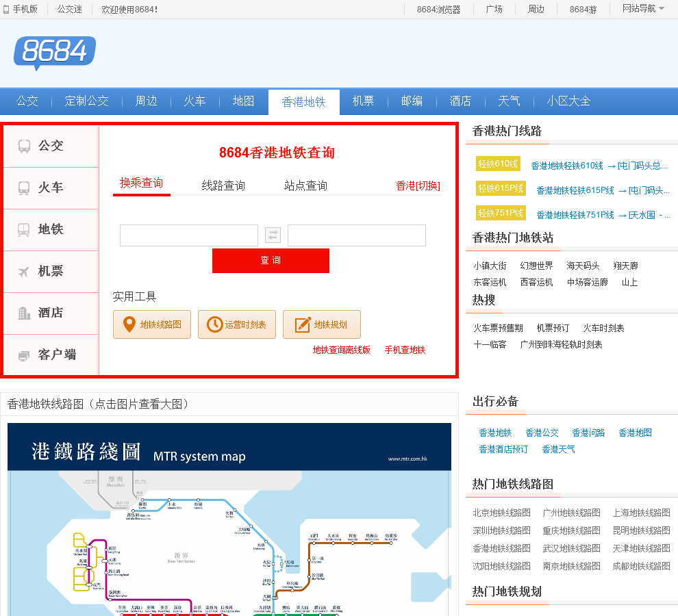Click the 轻铁615P线 yellow tag
Screen dimensions: 678x616
pos(501,188)
